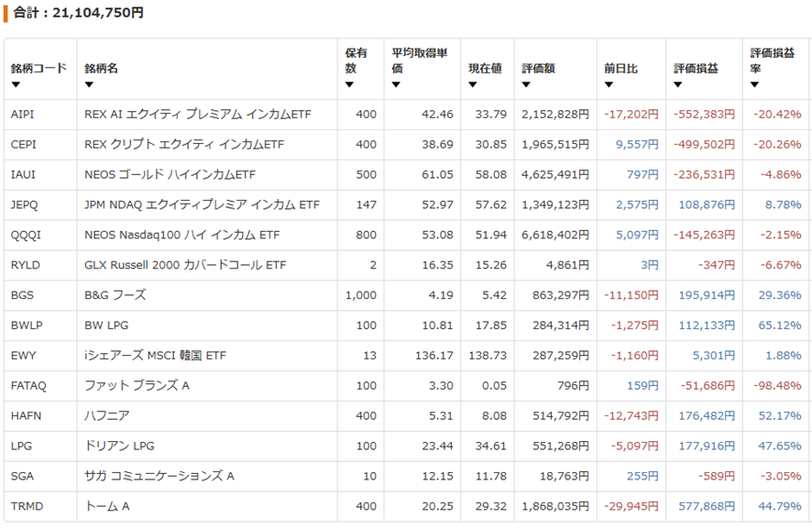Select ファット ブランズ A row name

point(137,385)
